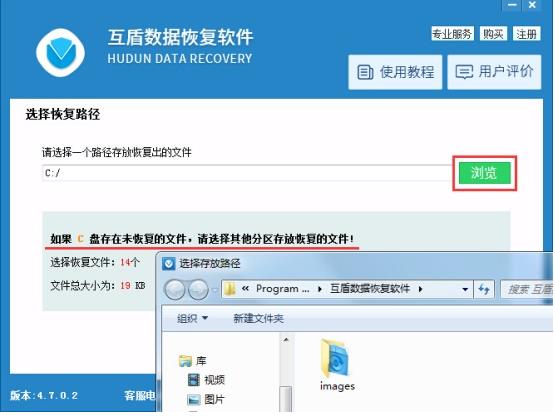Select the 库 library tree item
Viewport: 555px width, 418px height.
pyautogui.click(x=193, y=361)
